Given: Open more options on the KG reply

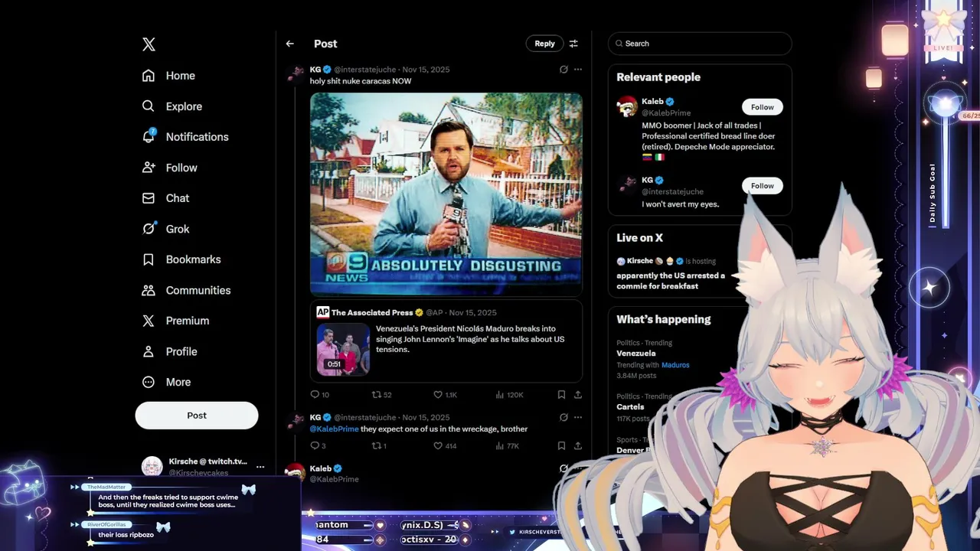Looking at the screenshot, I should (x=578, y=418).
